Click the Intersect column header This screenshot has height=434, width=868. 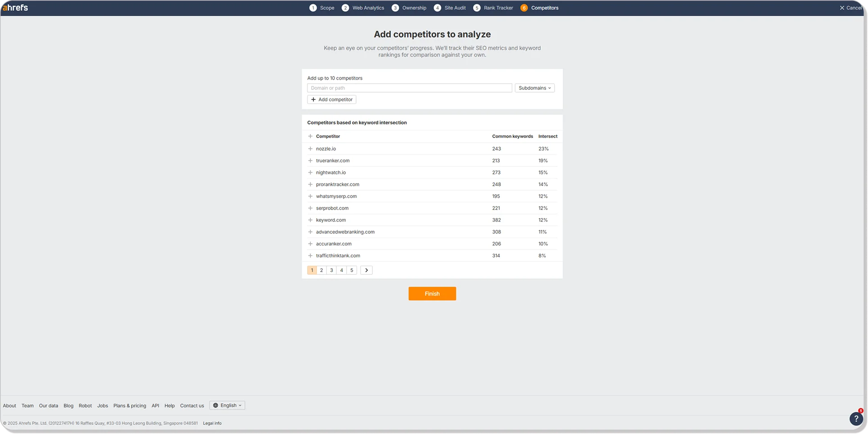[x=548, y=136]
